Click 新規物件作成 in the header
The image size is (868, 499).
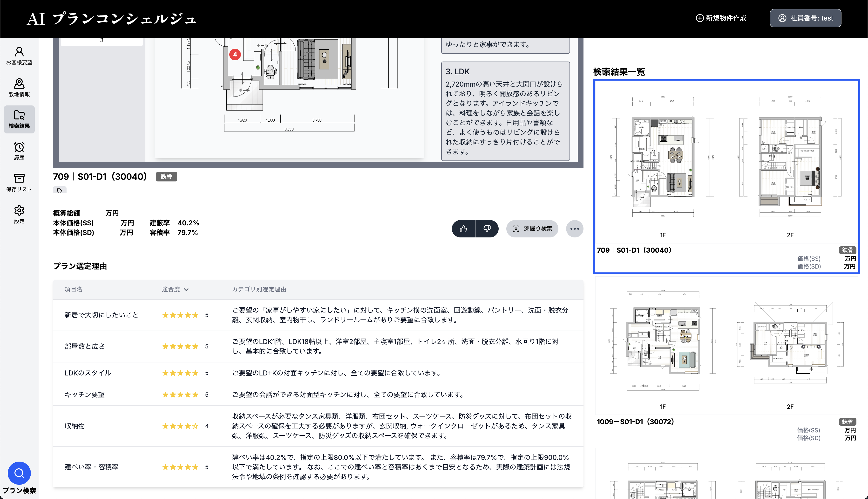pyautogui.click(x=721, y=18)
